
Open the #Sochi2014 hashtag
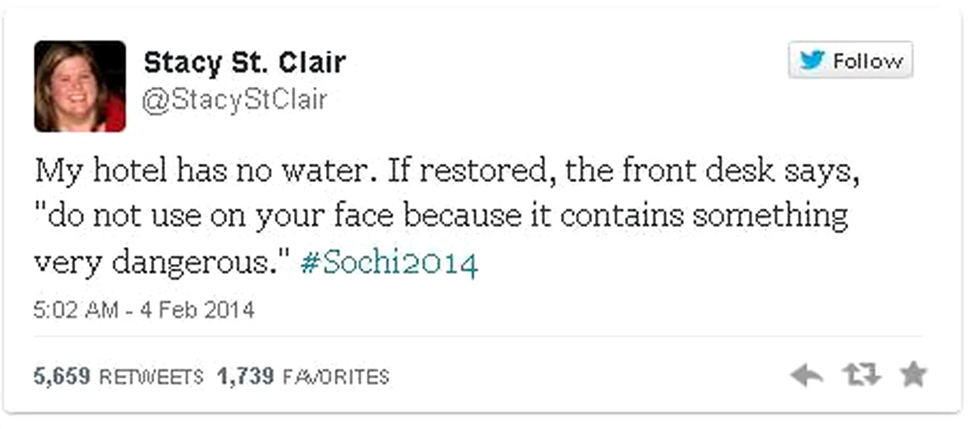point(389,263)
